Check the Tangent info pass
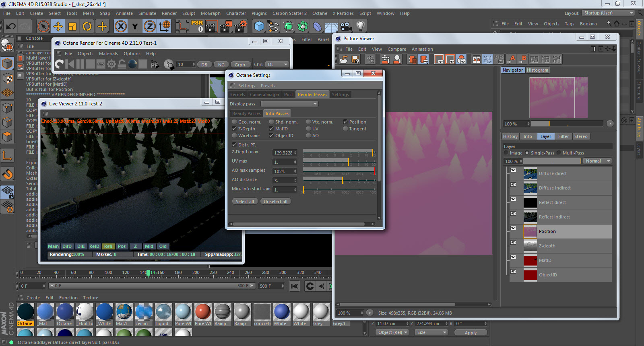This screenshot has width=644, height=346. (345, 129)
